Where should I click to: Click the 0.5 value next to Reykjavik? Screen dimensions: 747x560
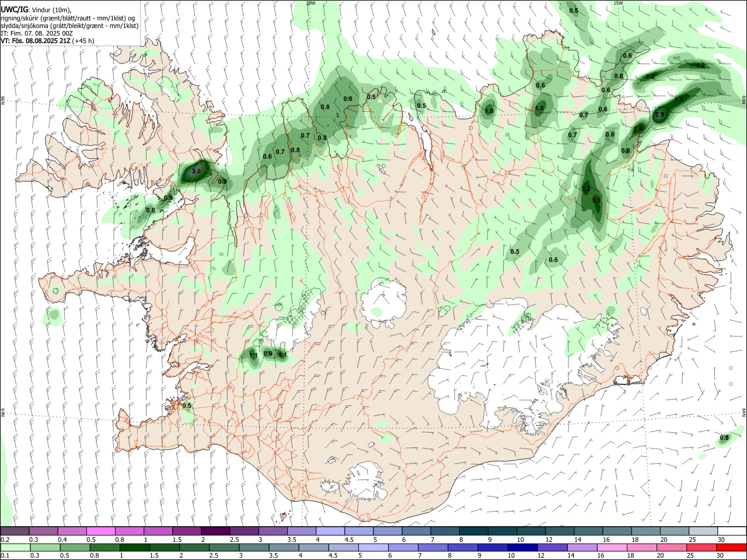(187, 405)
